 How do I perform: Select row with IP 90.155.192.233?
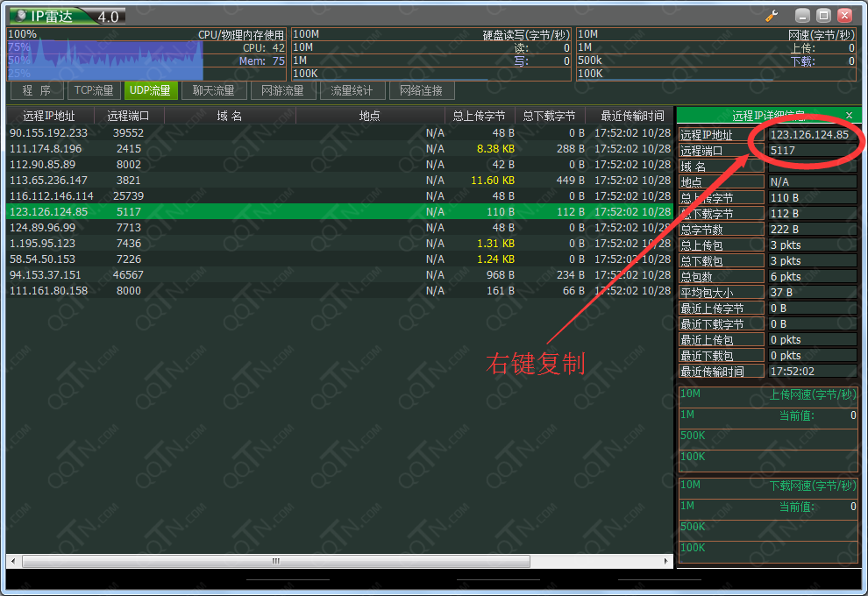(x=339, y=133)
